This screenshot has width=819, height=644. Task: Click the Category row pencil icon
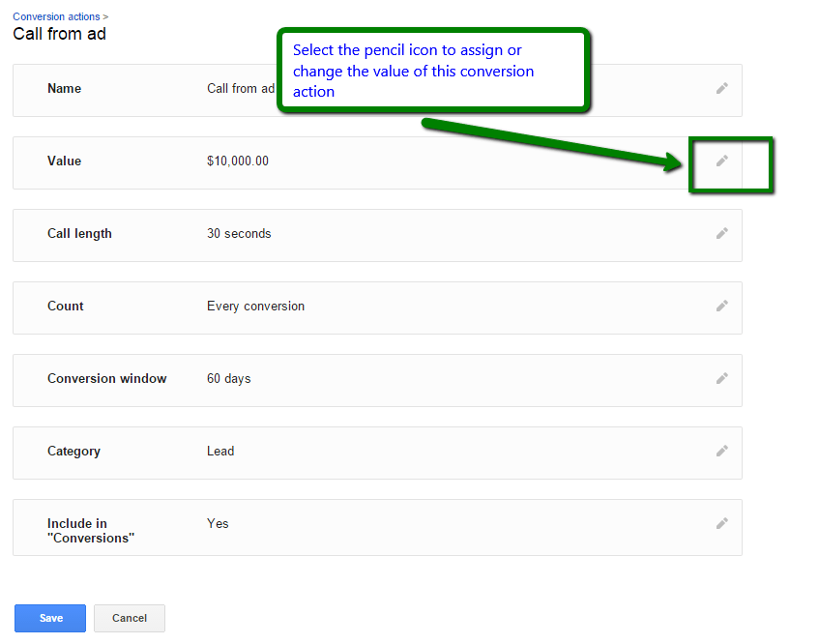point(721,451)
